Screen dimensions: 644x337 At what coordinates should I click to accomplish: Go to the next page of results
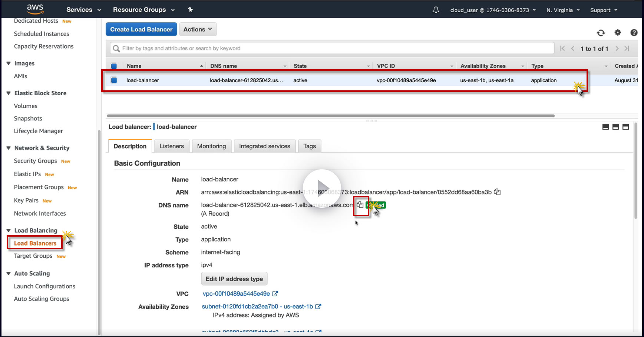coord(617,49)
